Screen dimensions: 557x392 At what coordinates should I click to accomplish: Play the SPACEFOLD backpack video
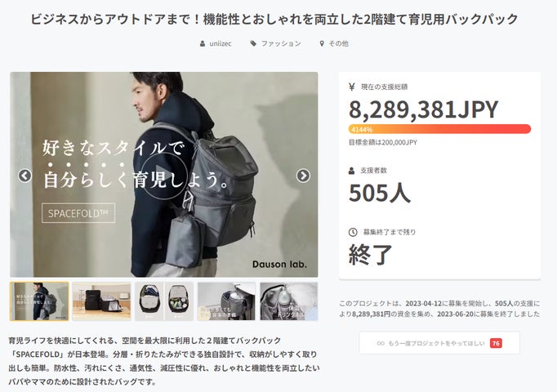point(163,175)
